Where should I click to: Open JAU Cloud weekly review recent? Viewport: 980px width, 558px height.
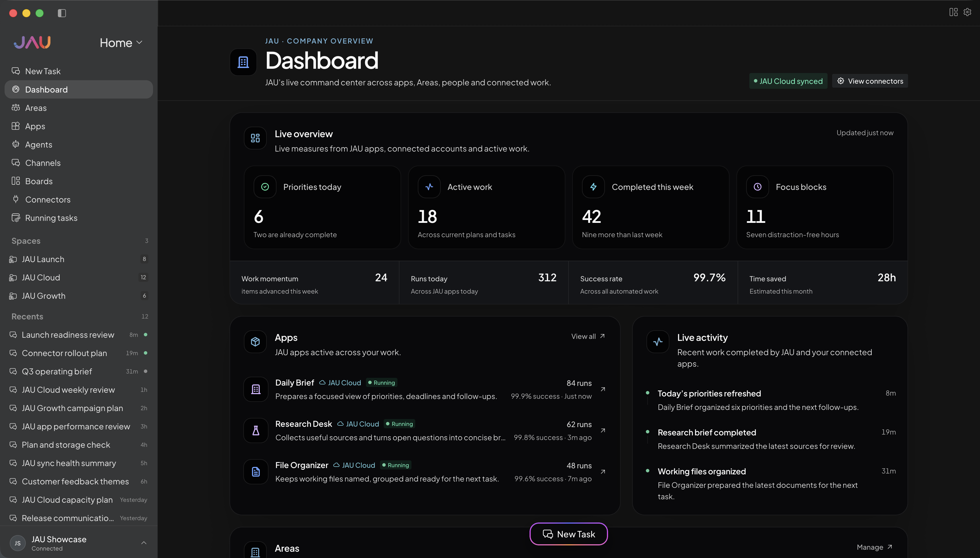point(79,390)
